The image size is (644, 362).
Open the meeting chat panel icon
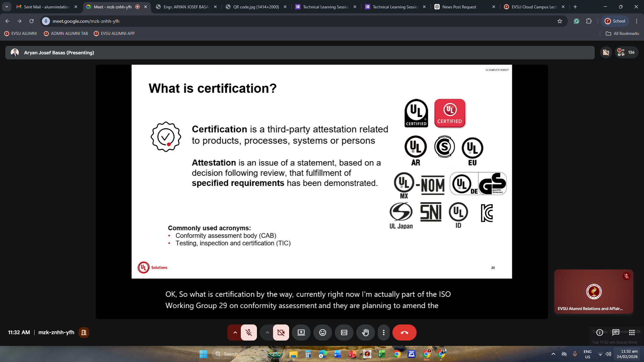click(x=615, y=333)
